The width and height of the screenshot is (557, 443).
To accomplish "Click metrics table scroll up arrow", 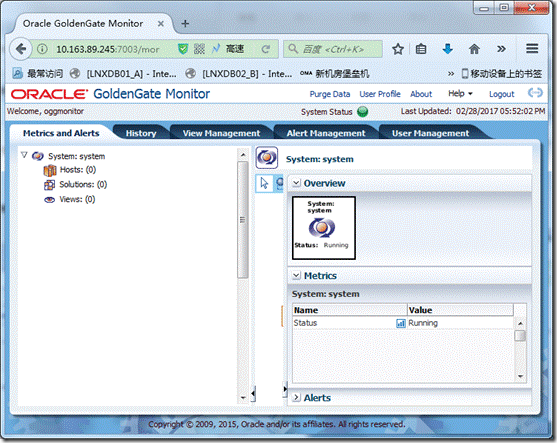I will pos(520,323).
